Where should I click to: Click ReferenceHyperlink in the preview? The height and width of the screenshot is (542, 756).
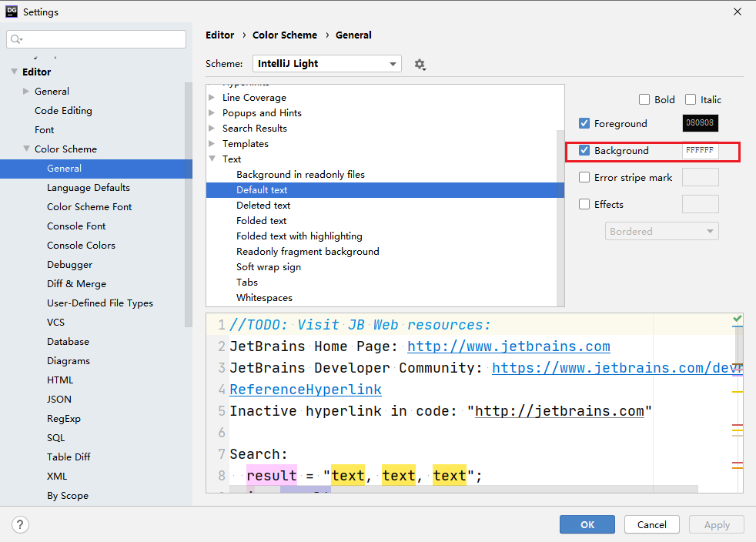pyautogui.click(x=306, y=389)
